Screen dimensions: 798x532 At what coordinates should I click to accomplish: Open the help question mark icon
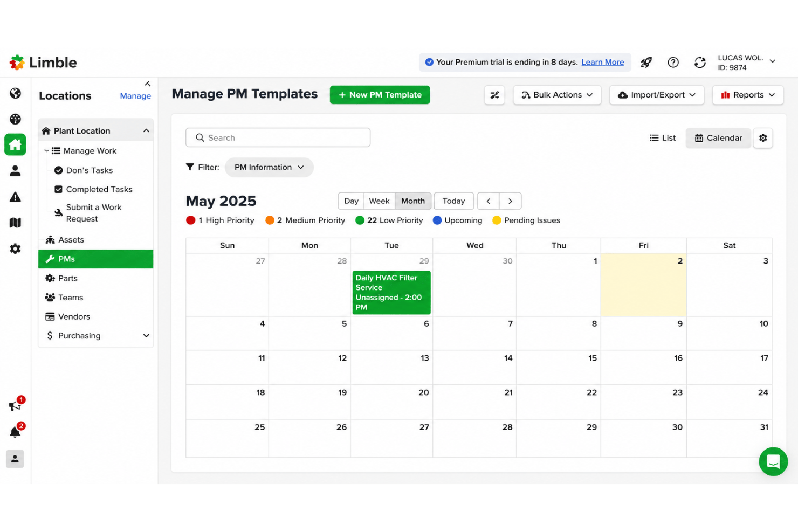[673, 63]
